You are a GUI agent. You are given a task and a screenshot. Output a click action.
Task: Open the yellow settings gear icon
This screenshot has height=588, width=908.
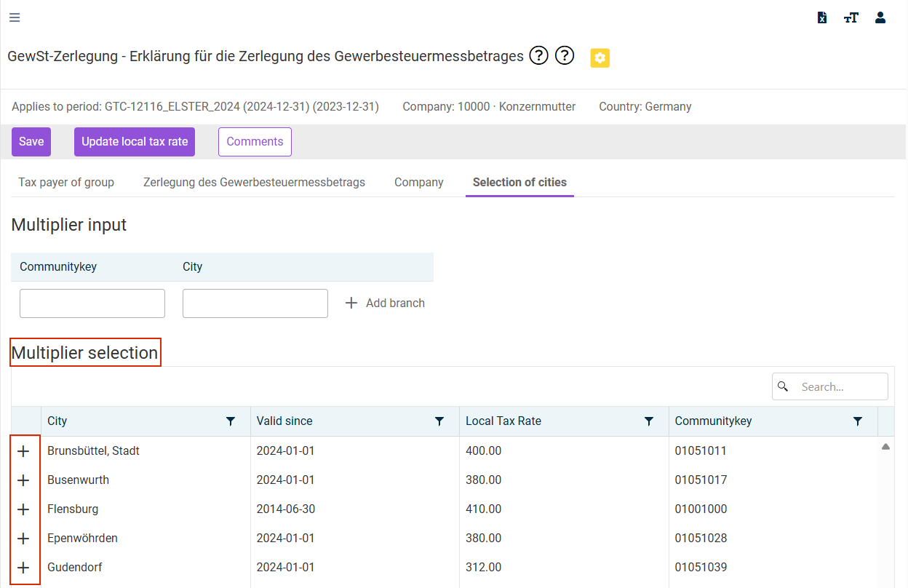tap(600, 58)
